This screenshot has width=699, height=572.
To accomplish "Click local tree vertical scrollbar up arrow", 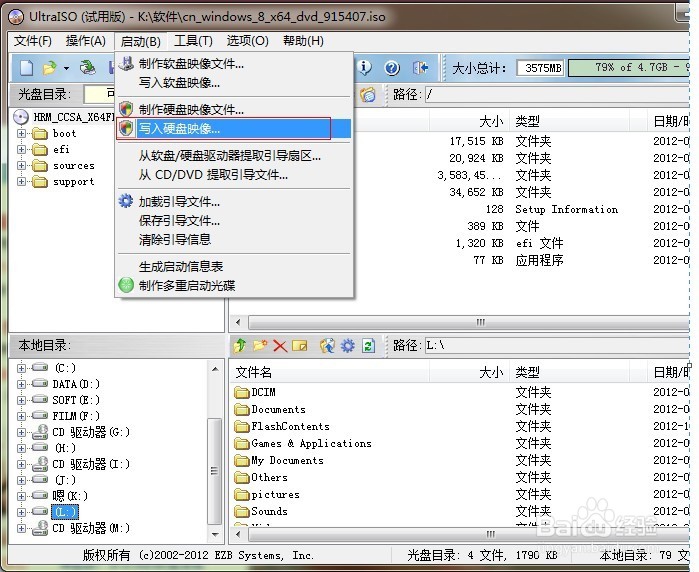I will point(215,369).
